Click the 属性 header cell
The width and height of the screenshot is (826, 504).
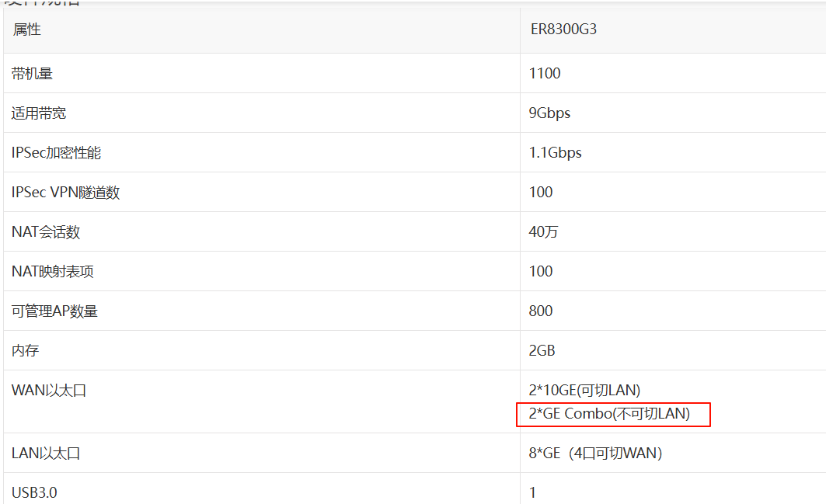27,30
